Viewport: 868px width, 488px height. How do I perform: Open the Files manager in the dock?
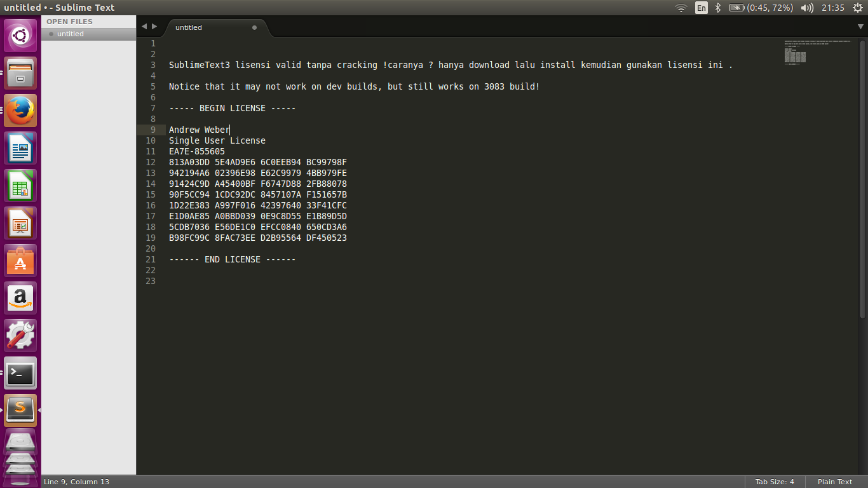point(20,73)
